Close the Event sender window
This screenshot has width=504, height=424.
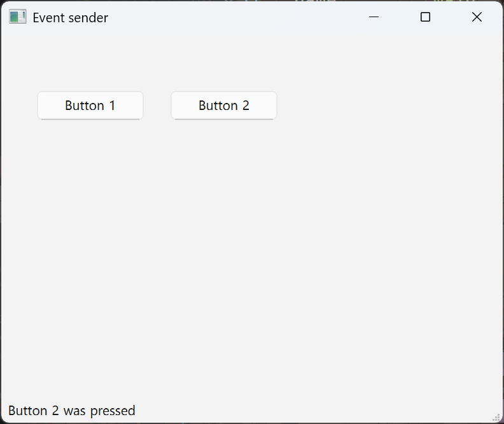pos(477,17)
